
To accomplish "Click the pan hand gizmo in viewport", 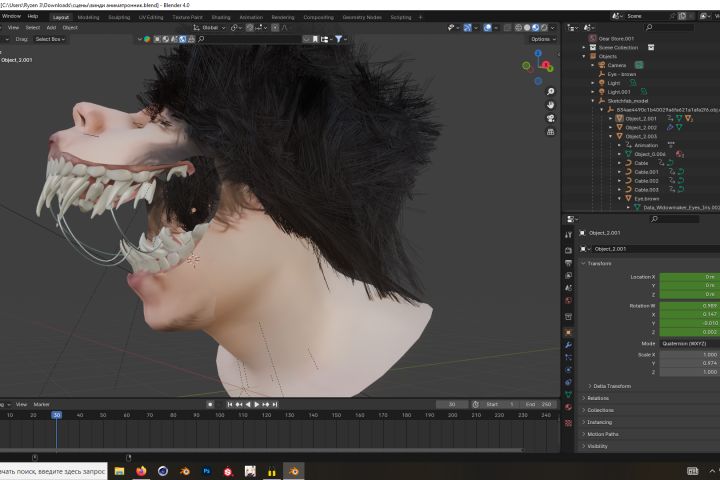I will click(551, 104).
